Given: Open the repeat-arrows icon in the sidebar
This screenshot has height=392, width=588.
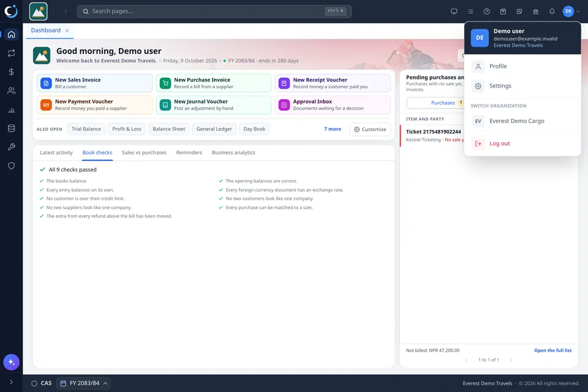Looking at the screenshot, I should pyautogui.click(x=11, y=53).
